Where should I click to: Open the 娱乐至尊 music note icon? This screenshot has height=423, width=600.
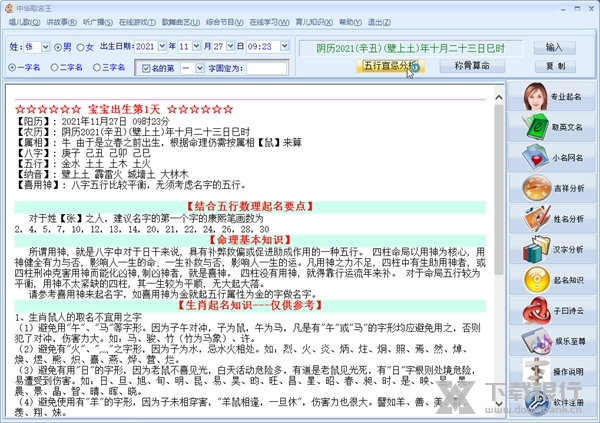pyautogui.click(x=536, y=341)
